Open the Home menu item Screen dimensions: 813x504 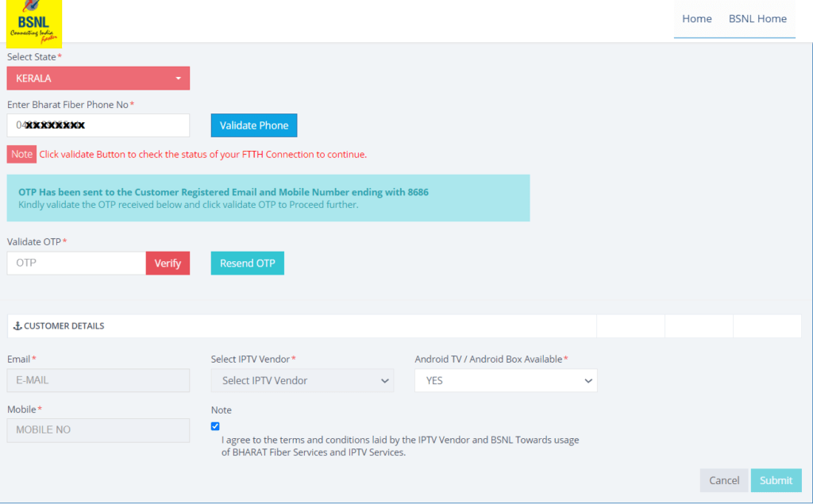(x=696, y=19)
